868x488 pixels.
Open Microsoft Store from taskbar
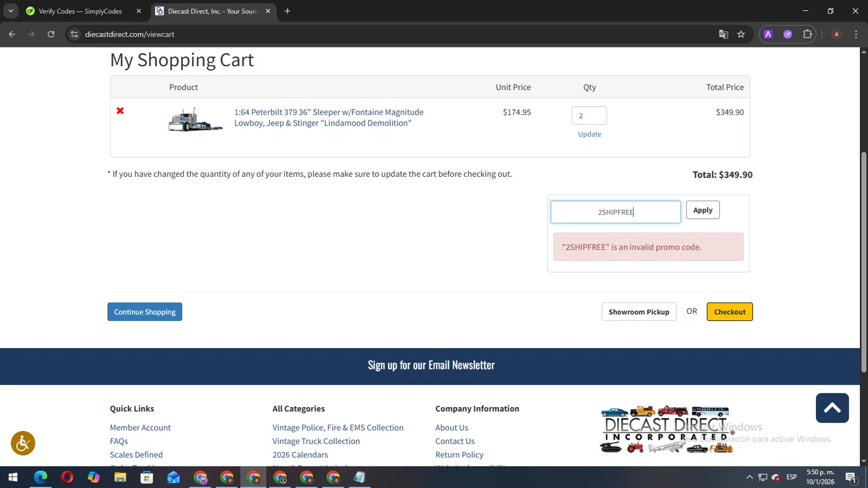[147, 478]
